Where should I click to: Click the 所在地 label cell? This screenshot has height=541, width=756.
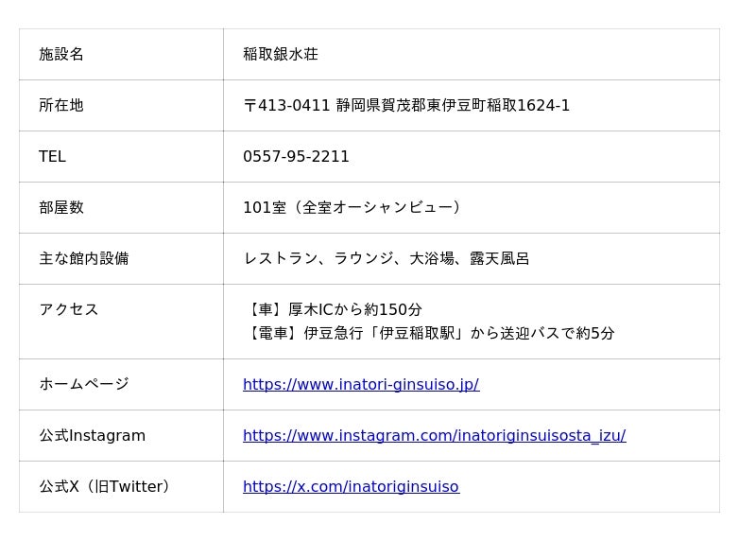pyautogui.click(x=121, y=106)
